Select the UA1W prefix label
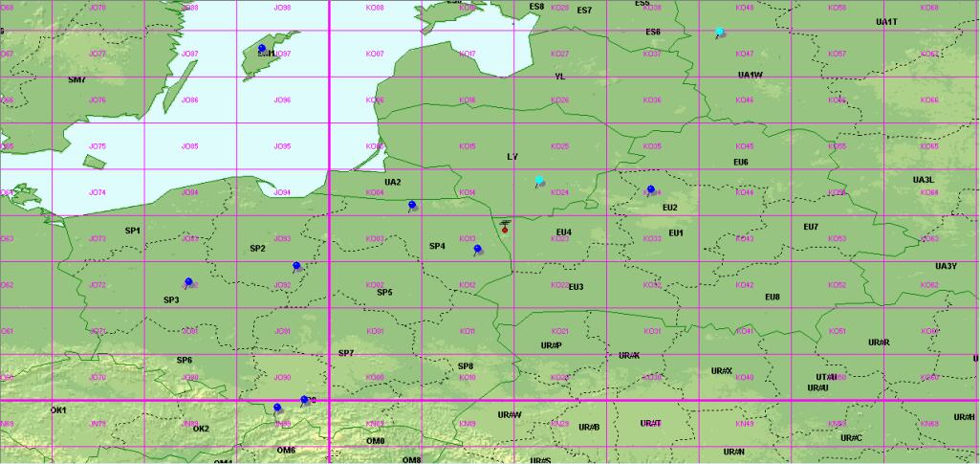The image size is (980, 464). (x=750, y=75)
